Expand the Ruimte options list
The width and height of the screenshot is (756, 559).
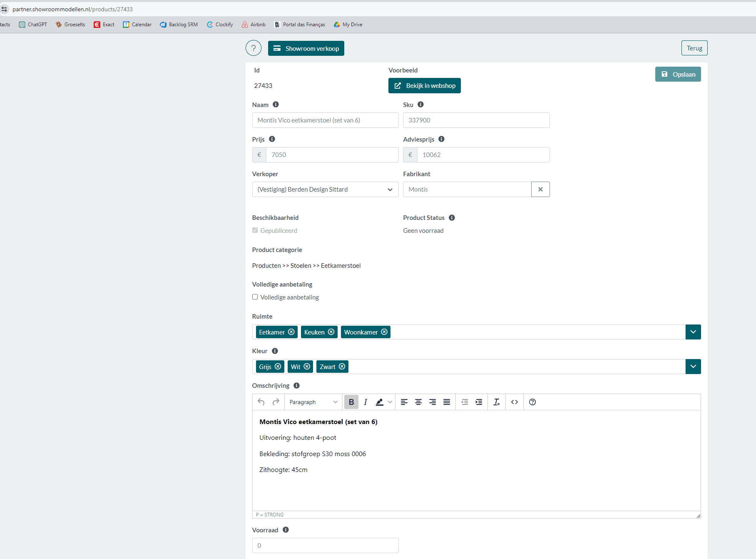point(693,332)
